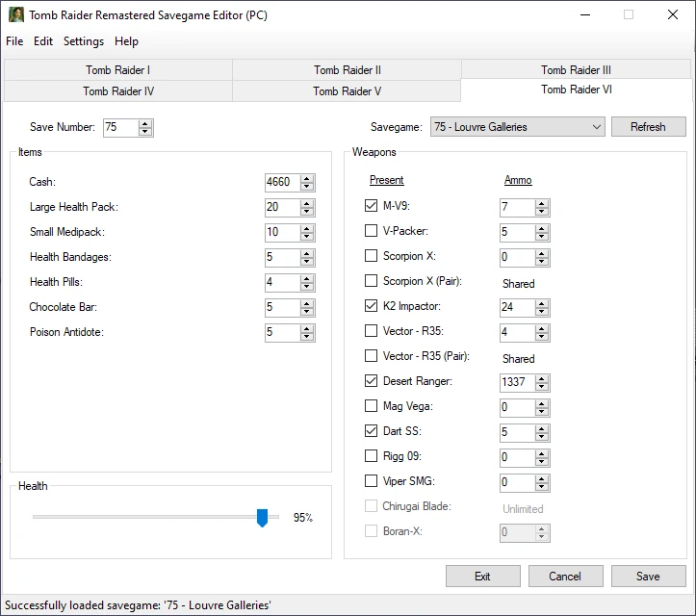Enable the V-Packer weapon
696x616 pixels.
372,231
